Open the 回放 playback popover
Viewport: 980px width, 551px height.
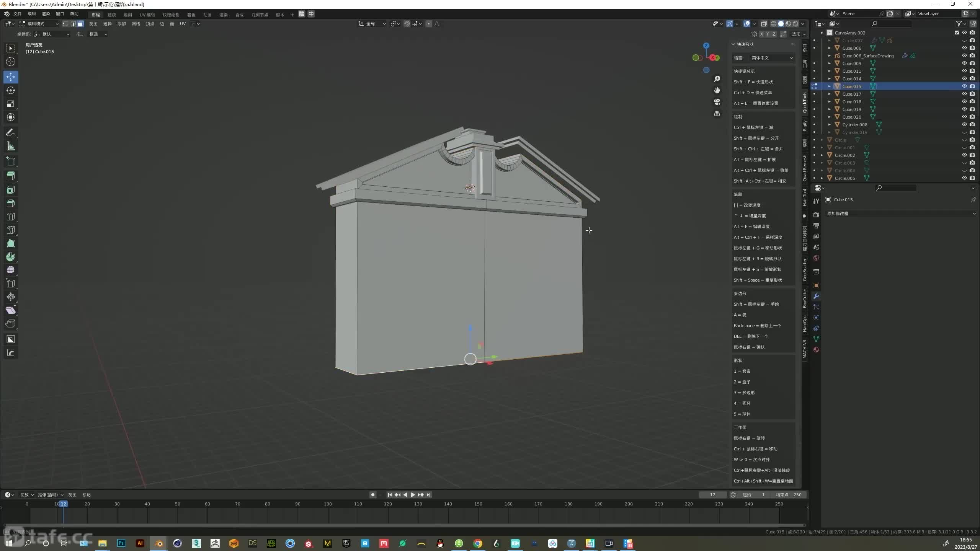(27, 495)
